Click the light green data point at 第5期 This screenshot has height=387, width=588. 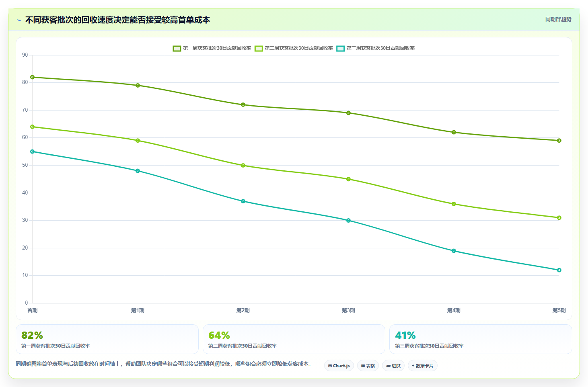click(559, 217)
